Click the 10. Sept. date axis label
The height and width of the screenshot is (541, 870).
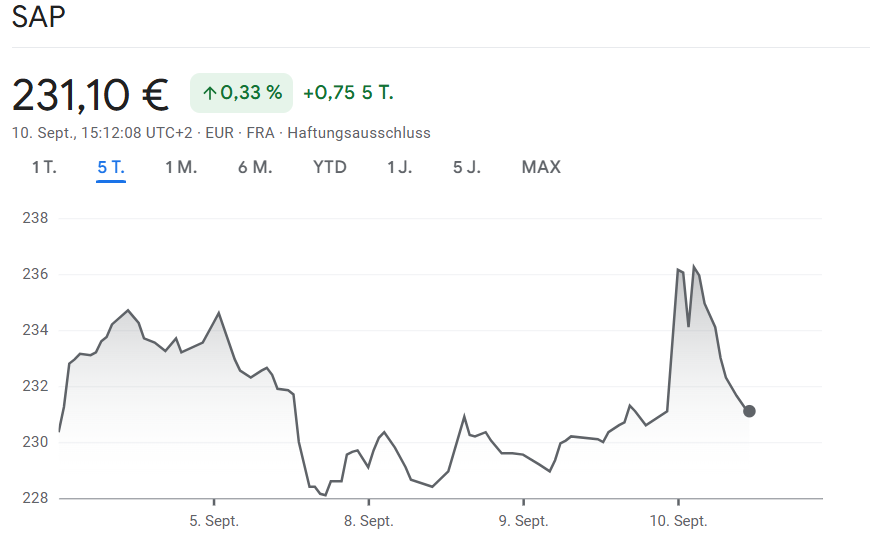click(x=678, y=521)
